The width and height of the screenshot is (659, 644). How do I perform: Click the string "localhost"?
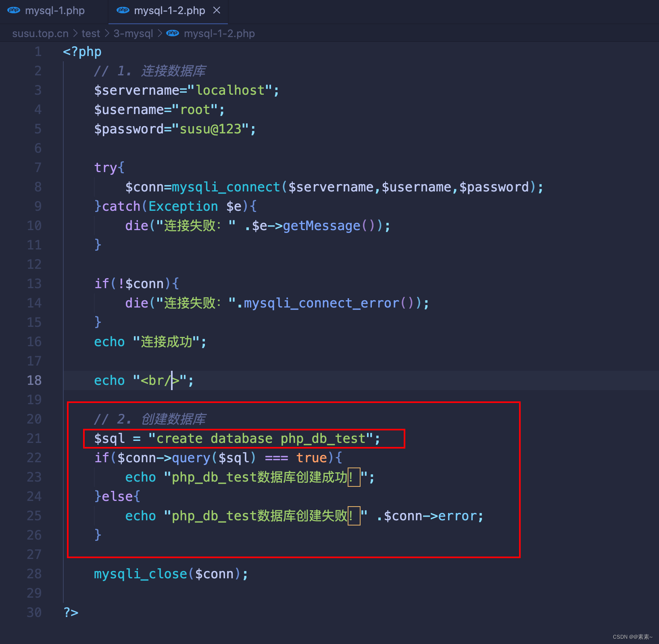(x=230, y=90)
